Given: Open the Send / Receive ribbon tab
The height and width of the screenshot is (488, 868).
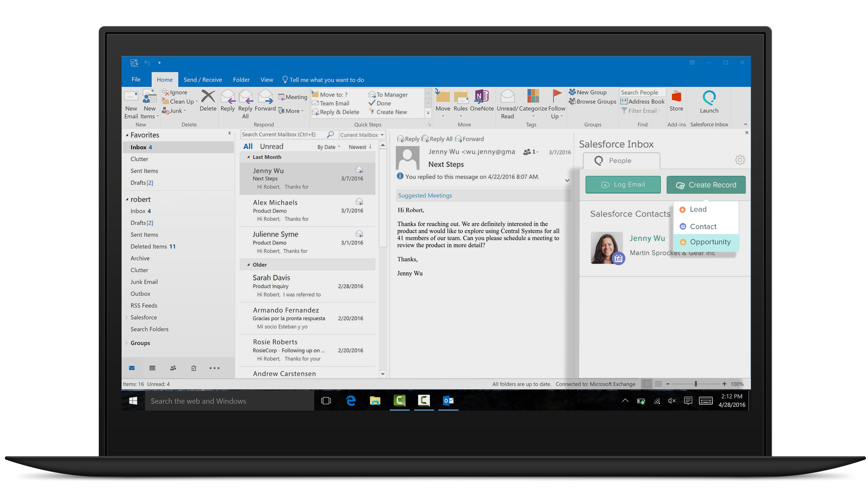Looking at the screenshot, I should pyautogui.click(x=202, y=80).
